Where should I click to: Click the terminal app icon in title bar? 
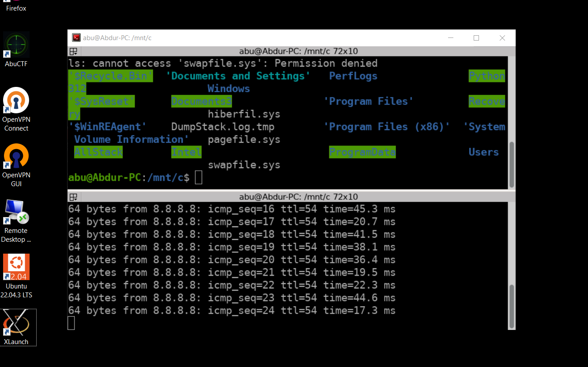(76, 38)
